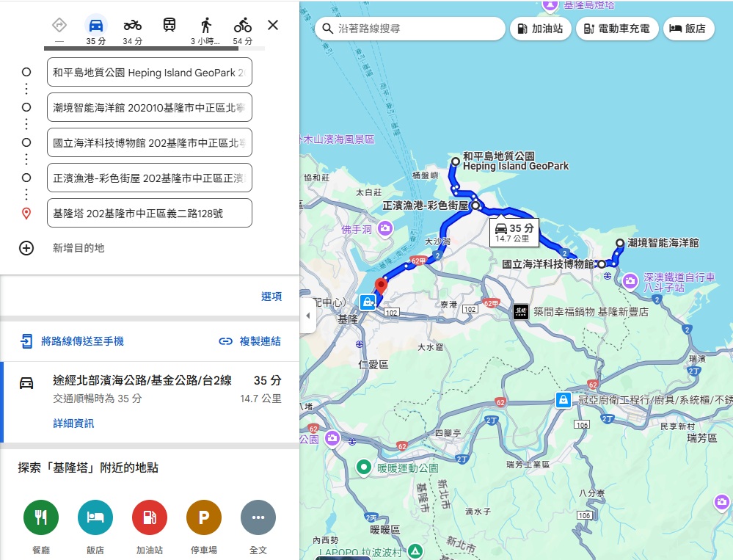Click the 瑞芳工業區 label
This screenshot has height=560, width=733.
tap(528, 464)
